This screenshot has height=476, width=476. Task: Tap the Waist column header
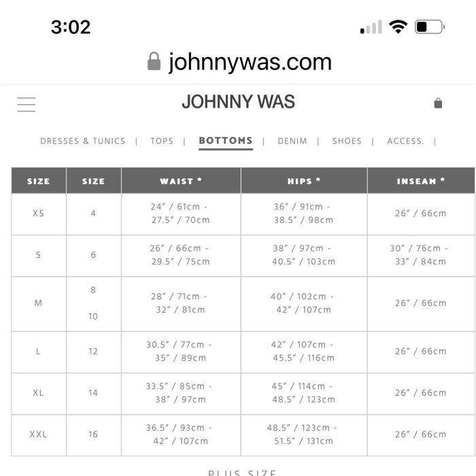pyautogui.click(x=181, y=181)
